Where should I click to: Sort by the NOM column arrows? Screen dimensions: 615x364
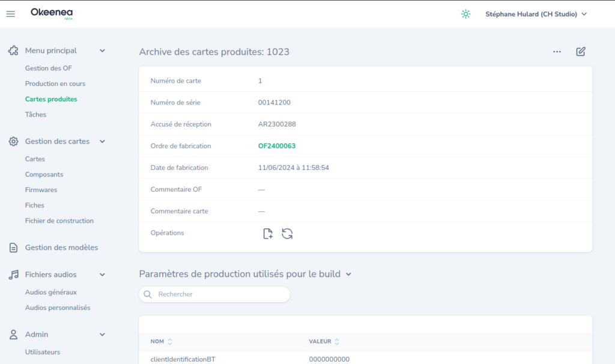coord(170,342)
